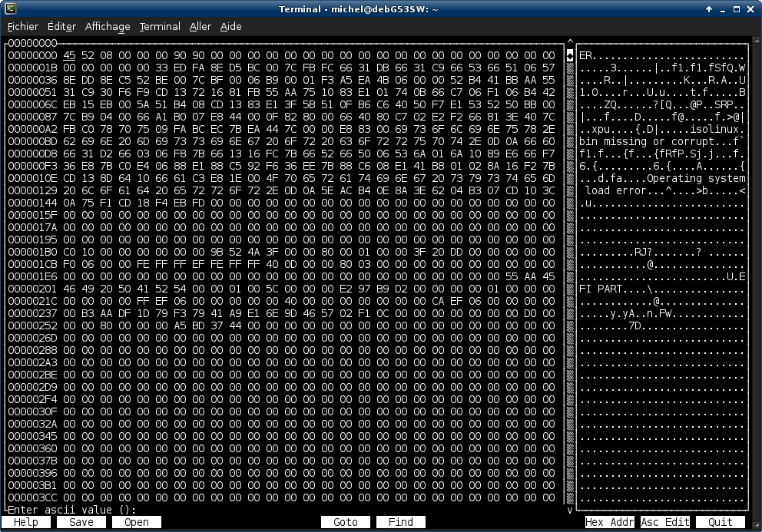
Task: Open the Affichage menu
Action: click(x=108, y=26)
